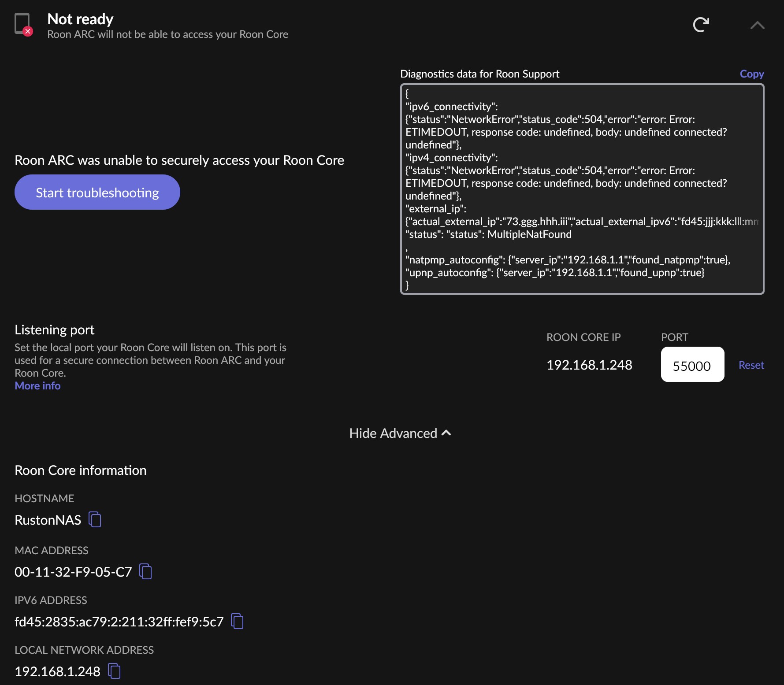Click the Not ready heading
Screen dimensions: 784x685
coord(80,19)
